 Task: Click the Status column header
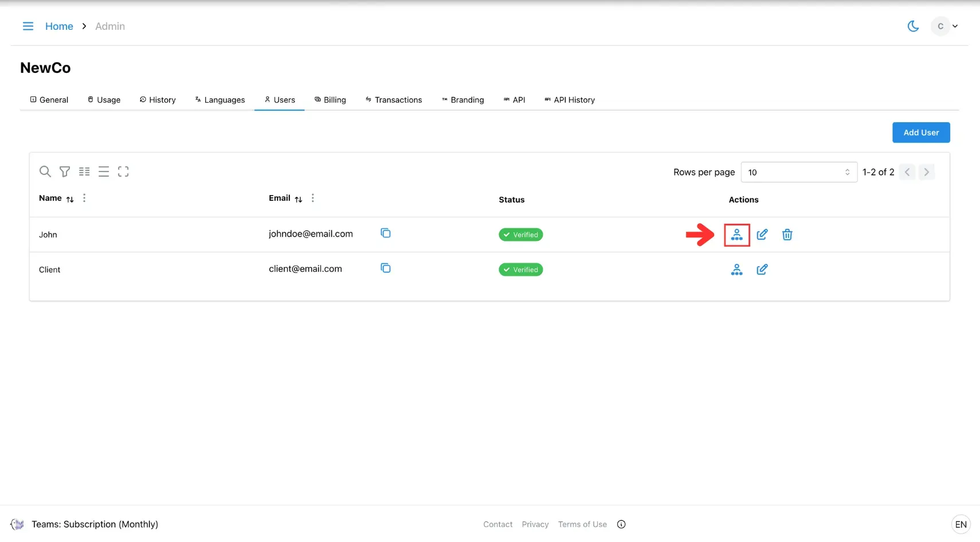512,200
